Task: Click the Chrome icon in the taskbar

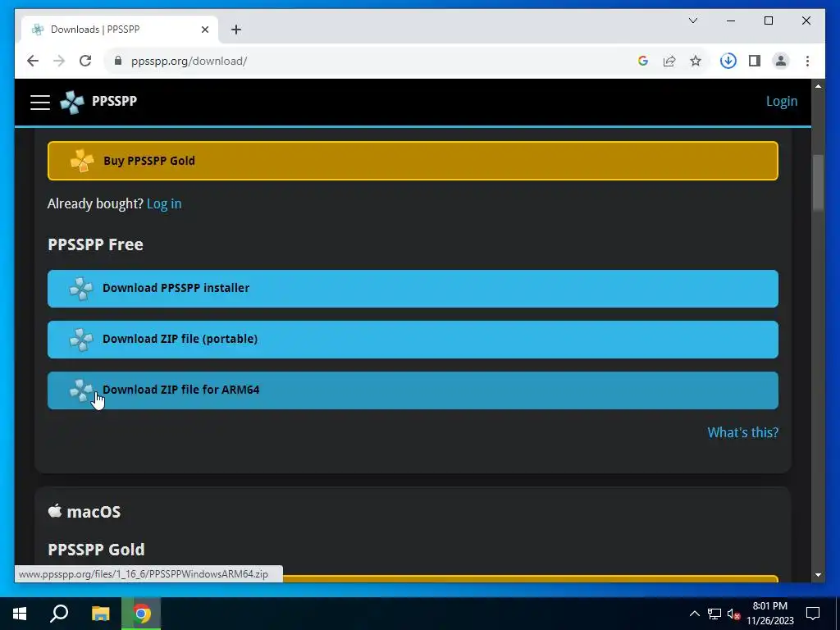Action: click(141, 614)
